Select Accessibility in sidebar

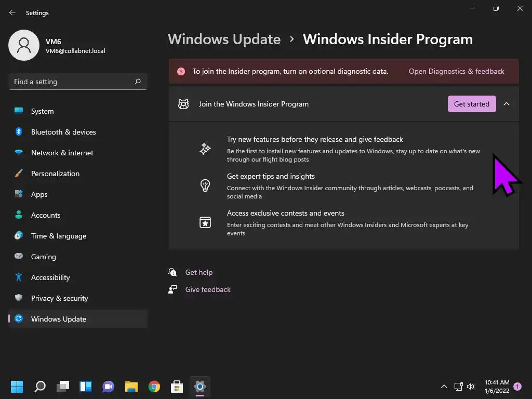pyautogui.click(x=78, y=277)
